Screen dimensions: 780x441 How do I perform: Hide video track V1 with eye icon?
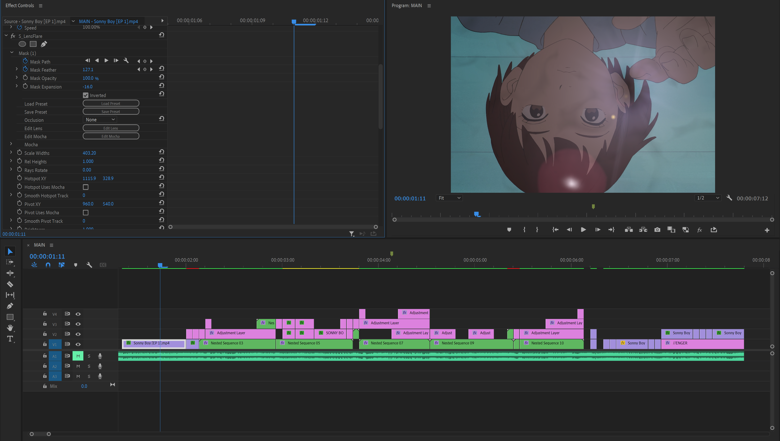coord(78,344)
